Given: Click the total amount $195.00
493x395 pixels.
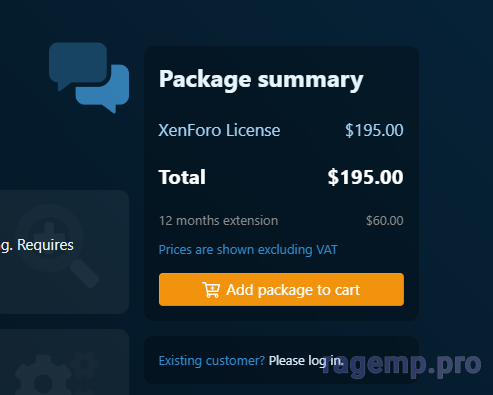Looking at the screenshot, I should (365, 177).
